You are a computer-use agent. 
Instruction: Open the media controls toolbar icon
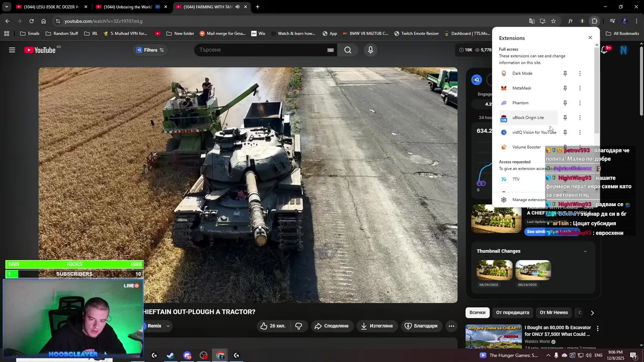coord(612,21)
